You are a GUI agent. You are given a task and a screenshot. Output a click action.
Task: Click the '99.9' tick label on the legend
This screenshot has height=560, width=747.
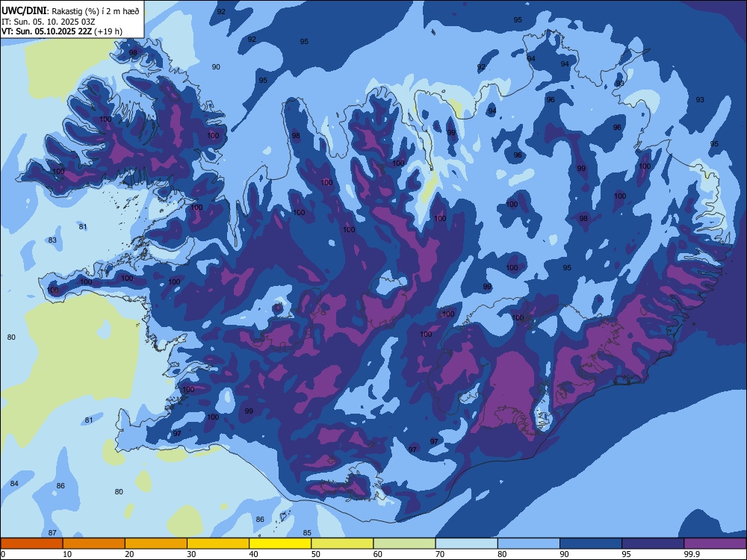pyautogui.click(x=692, y=554)
